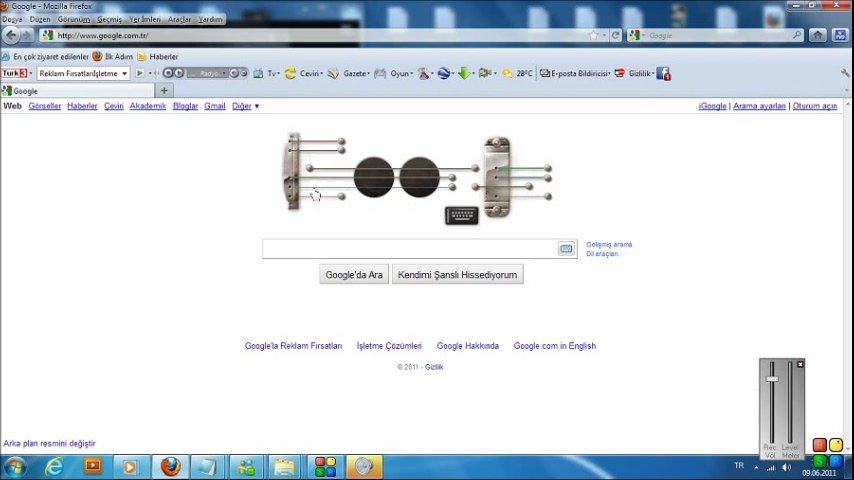Open the Reklam Fırsatları dropdown combo box

(83, 73)
